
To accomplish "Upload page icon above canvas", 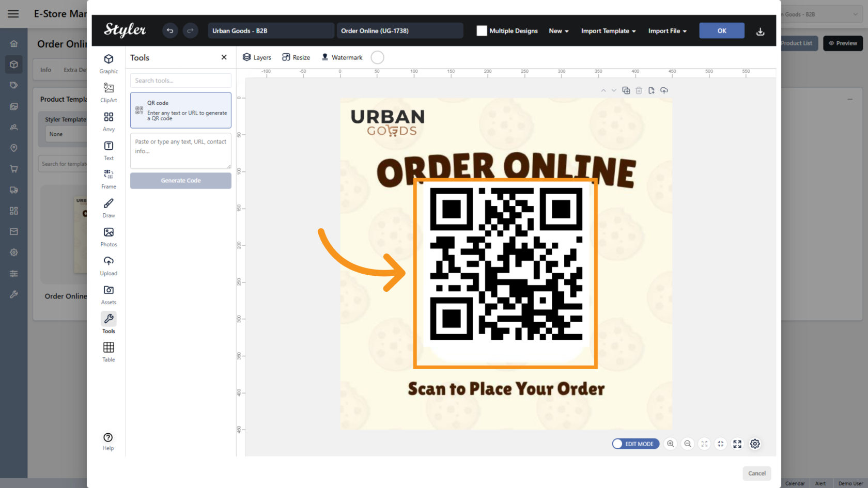I will [x=664, y=90].
